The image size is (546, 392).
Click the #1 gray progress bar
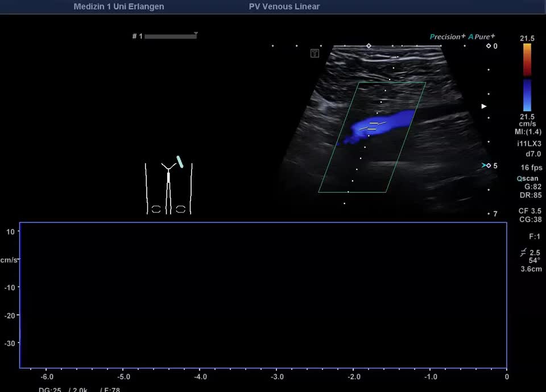170,36
